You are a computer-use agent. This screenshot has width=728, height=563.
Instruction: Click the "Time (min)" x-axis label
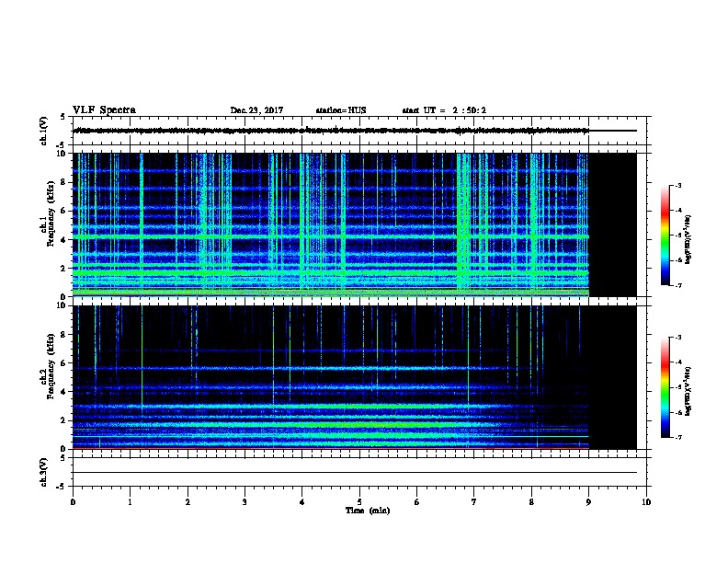(368, 511)
